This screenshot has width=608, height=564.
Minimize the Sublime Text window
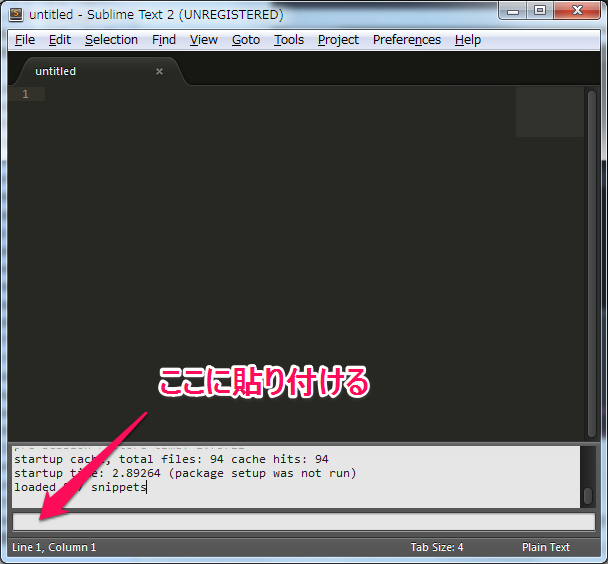[x=513, y=11]
